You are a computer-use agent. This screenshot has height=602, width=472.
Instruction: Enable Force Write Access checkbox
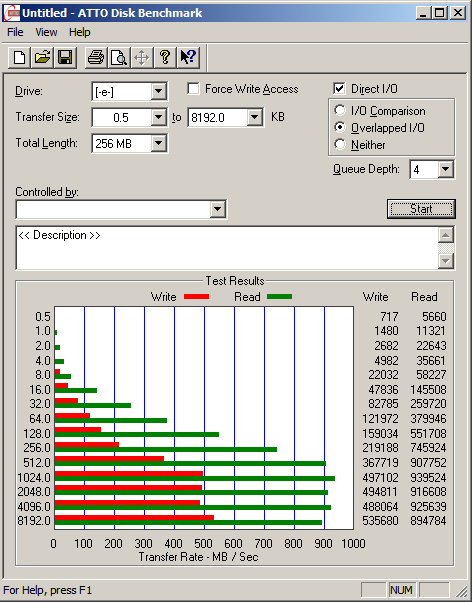(x=194, y=89)
